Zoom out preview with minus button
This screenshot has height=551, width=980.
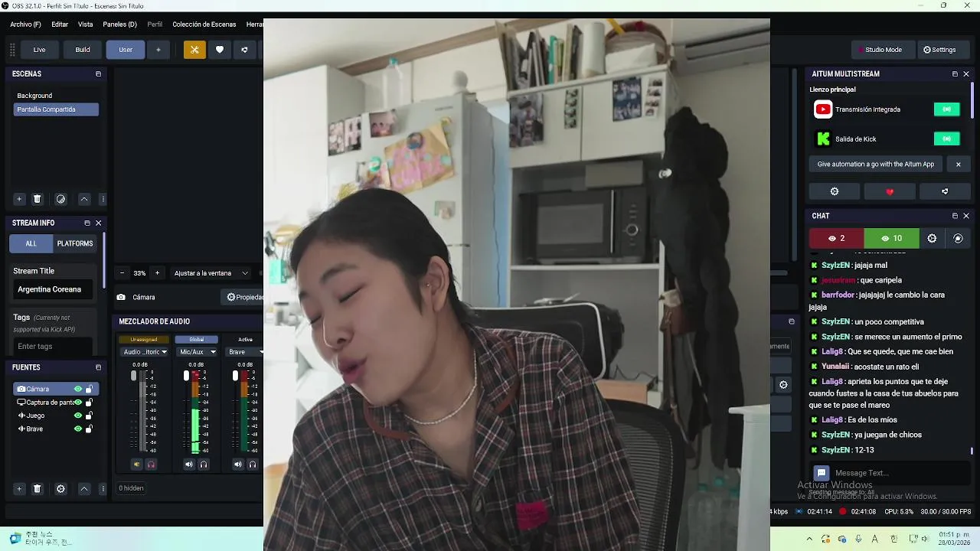click(122, 273)
